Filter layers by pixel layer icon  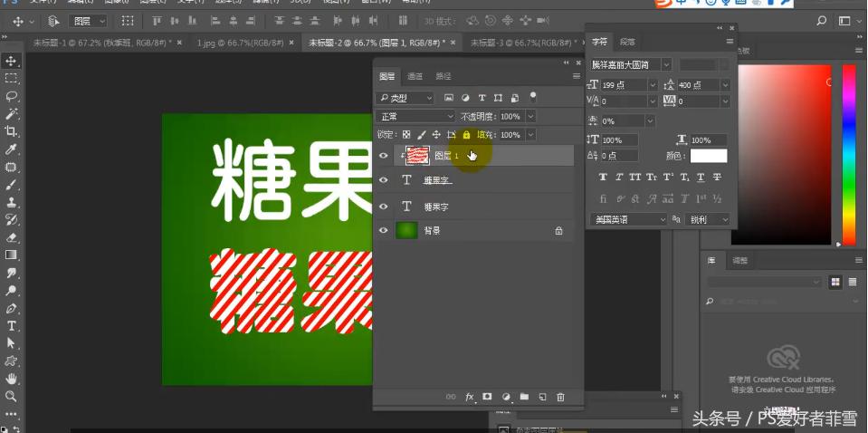pyautogui.click(x=449, y=98)
